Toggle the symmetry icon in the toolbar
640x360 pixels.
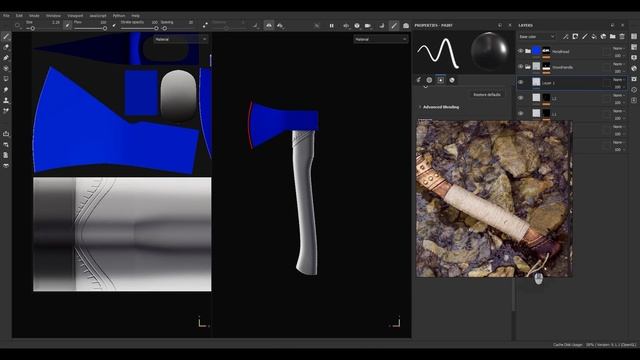point(269,25)
